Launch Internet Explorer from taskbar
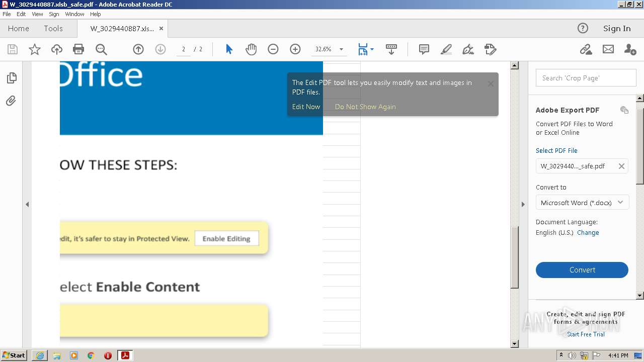644x362 pixels. click(x=40, y=355)
